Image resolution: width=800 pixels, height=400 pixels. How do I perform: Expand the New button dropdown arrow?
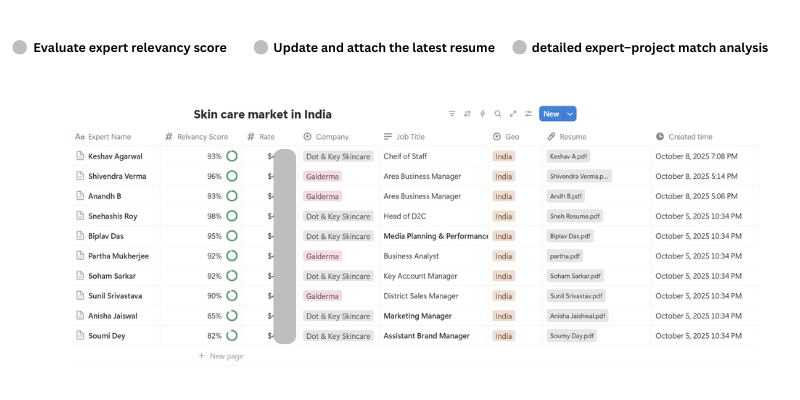click(x=570, y=114)
